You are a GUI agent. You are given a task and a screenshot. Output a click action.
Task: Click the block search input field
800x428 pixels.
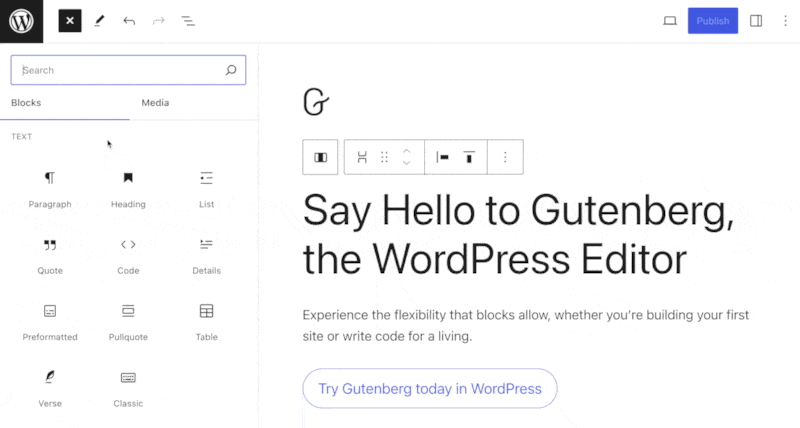120,70
